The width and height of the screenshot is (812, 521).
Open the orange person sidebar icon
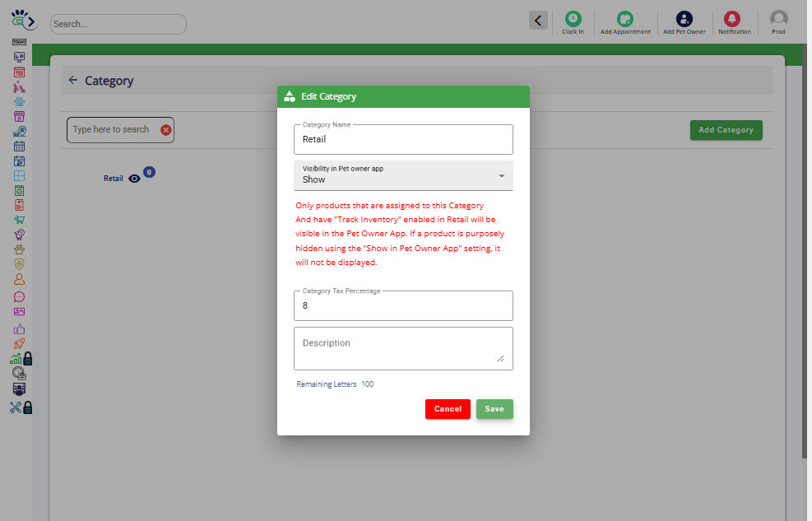pos(19,279)
